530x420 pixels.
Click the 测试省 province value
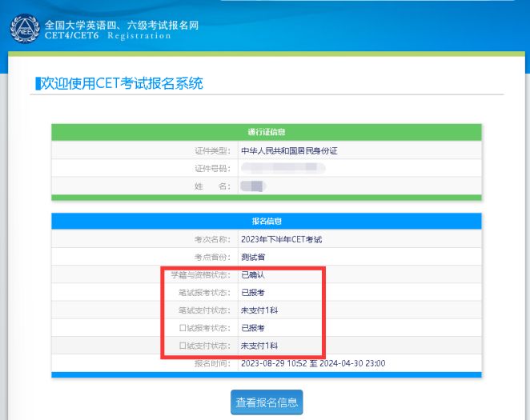point(253,258)
